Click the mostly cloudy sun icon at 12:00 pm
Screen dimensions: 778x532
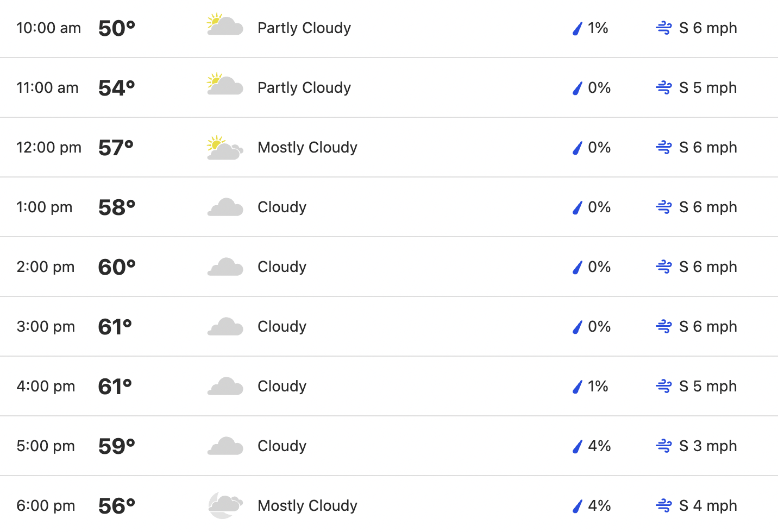pyautogui.click(x=225, y=148)
